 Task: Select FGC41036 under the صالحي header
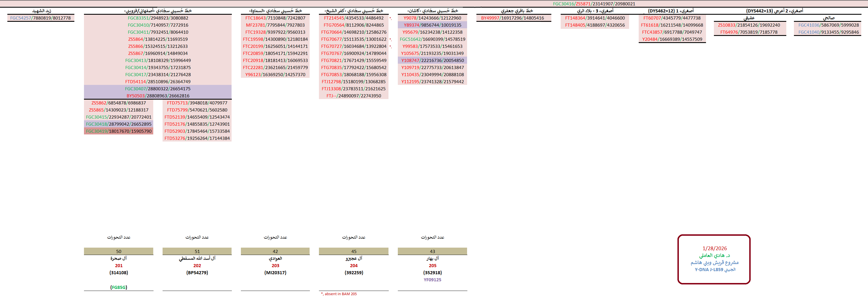tap(828, 25)
